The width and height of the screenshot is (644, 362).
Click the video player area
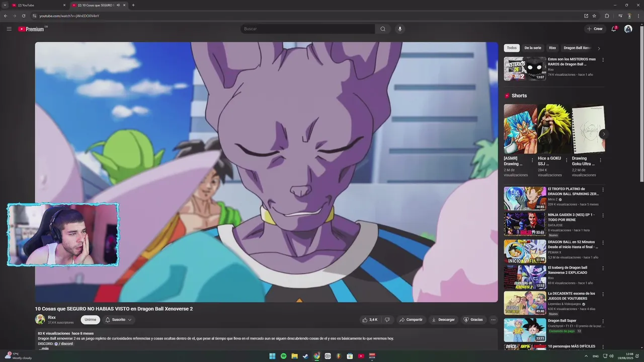coord(266,172)
